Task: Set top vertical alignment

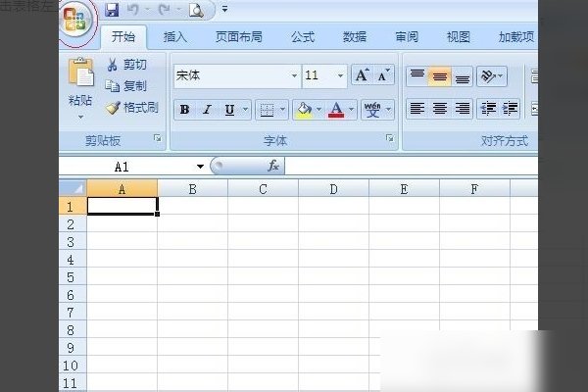Action: click(417, 76)
